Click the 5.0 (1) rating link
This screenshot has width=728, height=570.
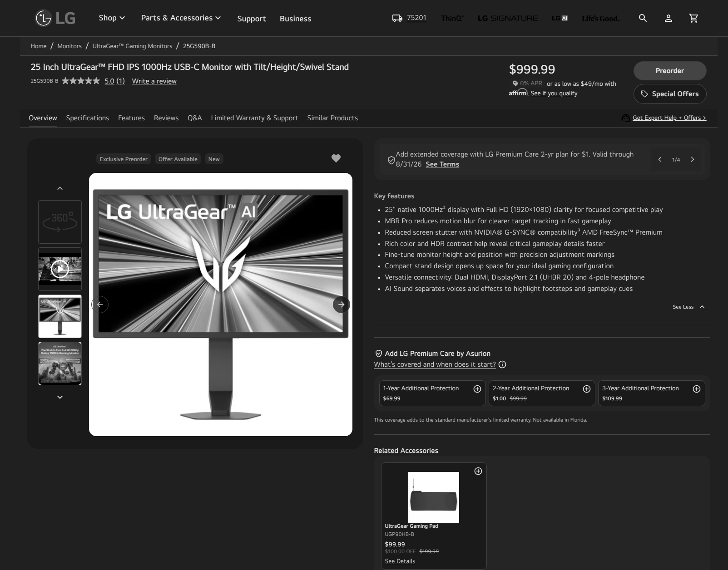tap(114, 81)
